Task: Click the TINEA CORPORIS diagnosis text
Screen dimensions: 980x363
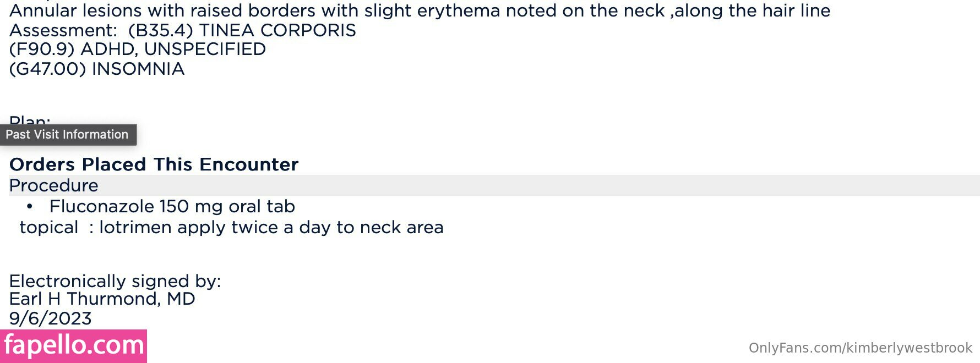Action: pos(277,30)
